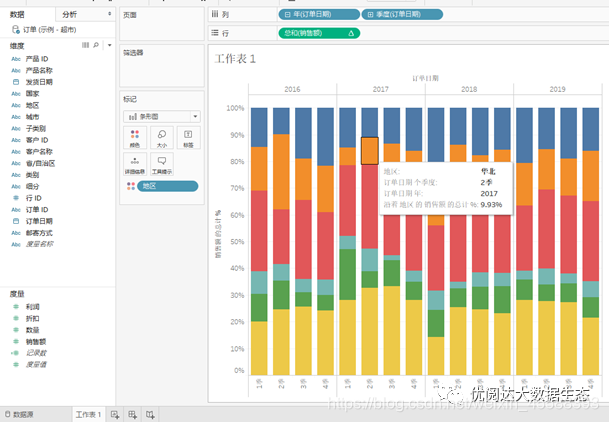Click the calculated-field icon beside 记录数
The height and width of the screenshot is (422, 609).
(x=15, y=353)
